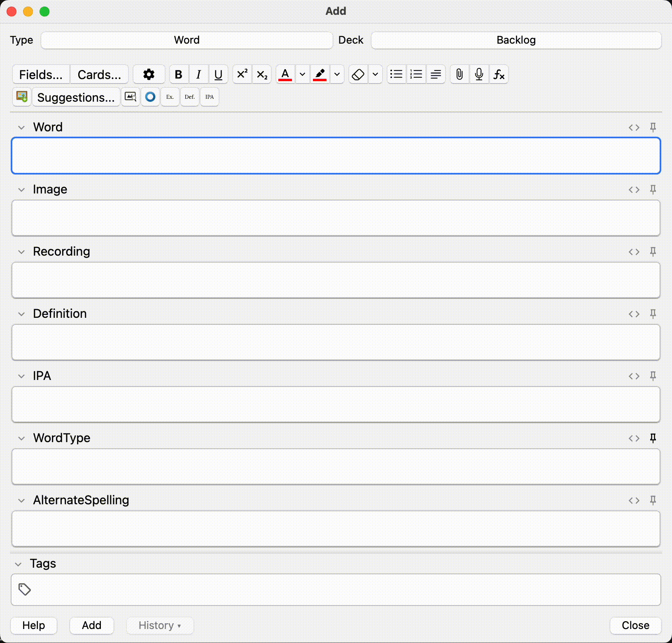
Task: Open the Fields... configuration dialog
Action: [x=41, y=75]
